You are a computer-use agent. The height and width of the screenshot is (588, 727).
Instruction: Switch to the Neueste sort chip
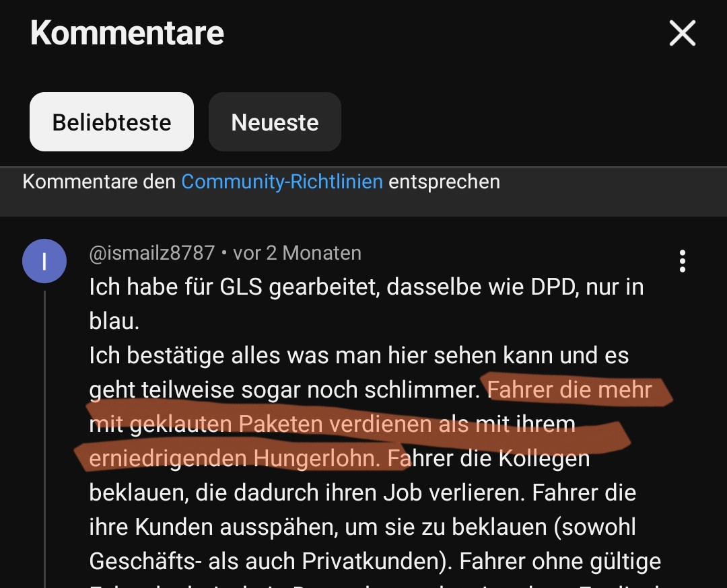[x=275, y=122]
